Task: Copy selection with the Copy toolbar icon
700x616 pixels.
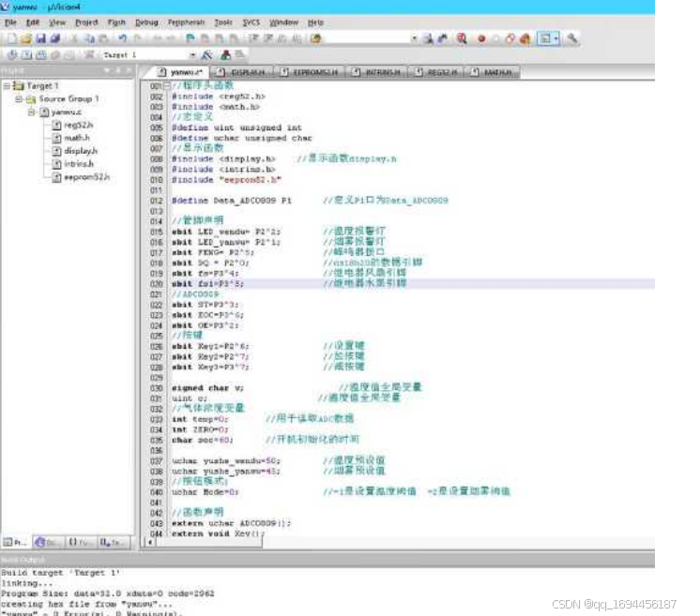Action: tap(90, 38)
